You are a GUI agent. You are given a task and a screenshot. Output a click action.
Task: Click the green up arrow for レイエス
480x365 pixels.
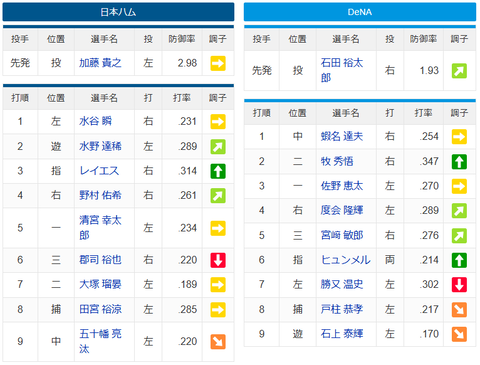point(218,171)
